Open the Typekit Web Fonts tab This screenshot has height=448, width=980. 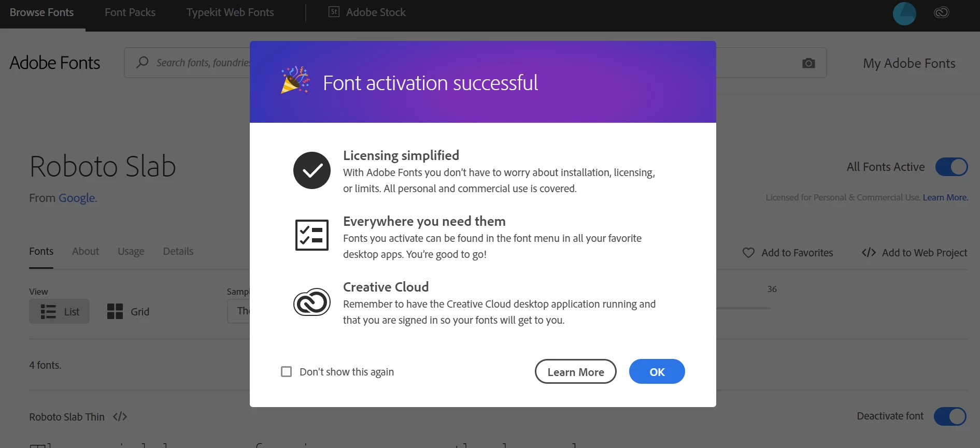click(230, 12)
